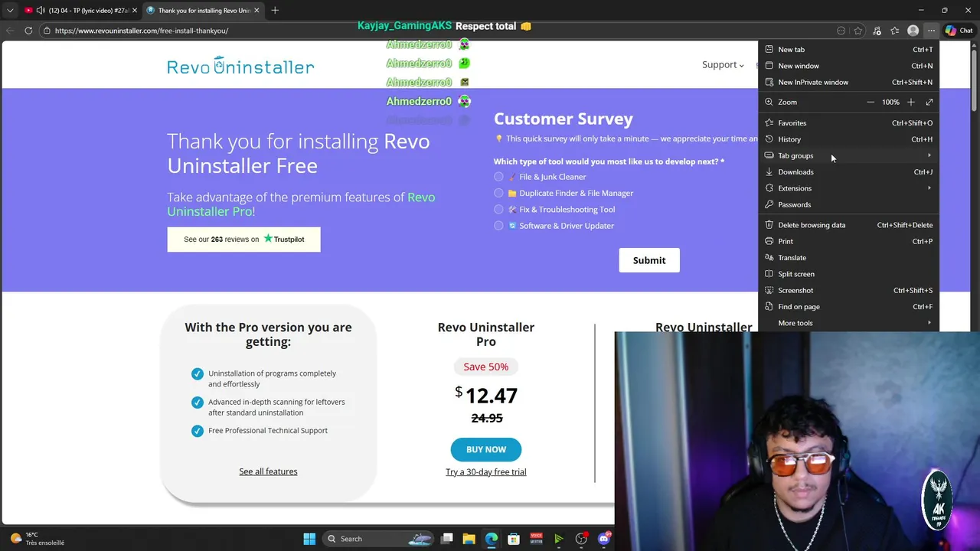Mute the YouTube tab via speaker icon
Viewport: 980px width, 551px height.
click(x=40, y=10)
